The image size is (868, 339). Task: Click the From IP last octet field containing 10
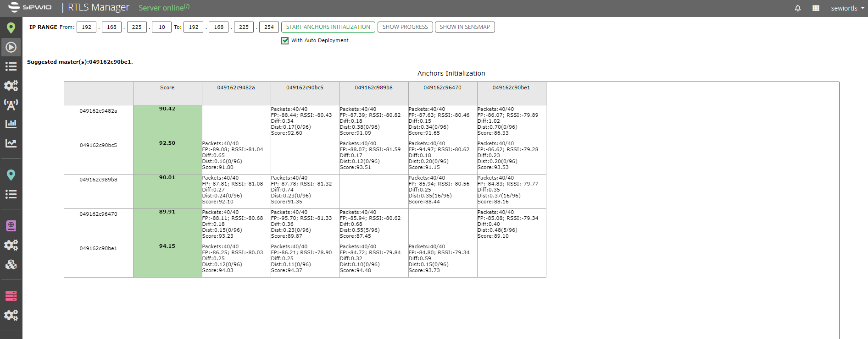pyautogui.click(x=162, y=27)
